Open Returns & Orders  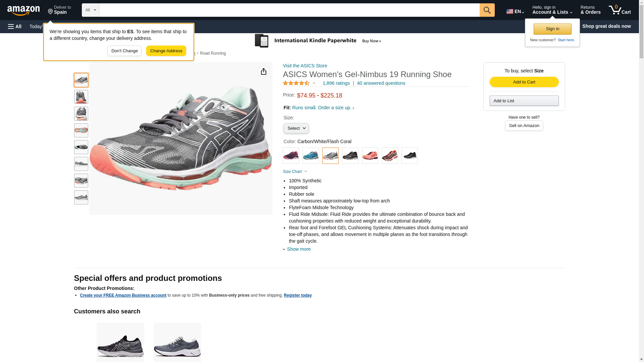590,10
